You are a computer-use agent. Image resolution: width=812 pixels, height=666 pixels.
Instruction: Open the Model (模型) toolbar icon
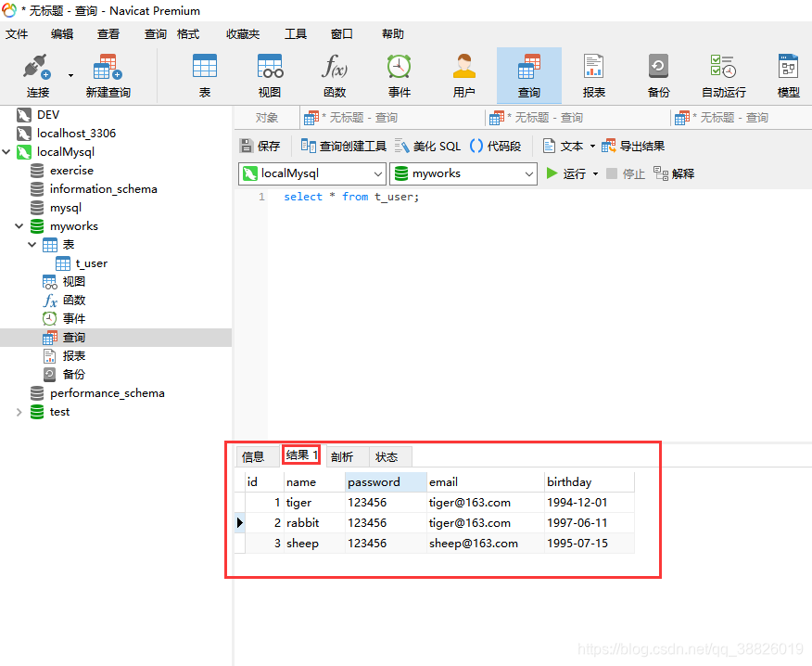pos(788,76)
